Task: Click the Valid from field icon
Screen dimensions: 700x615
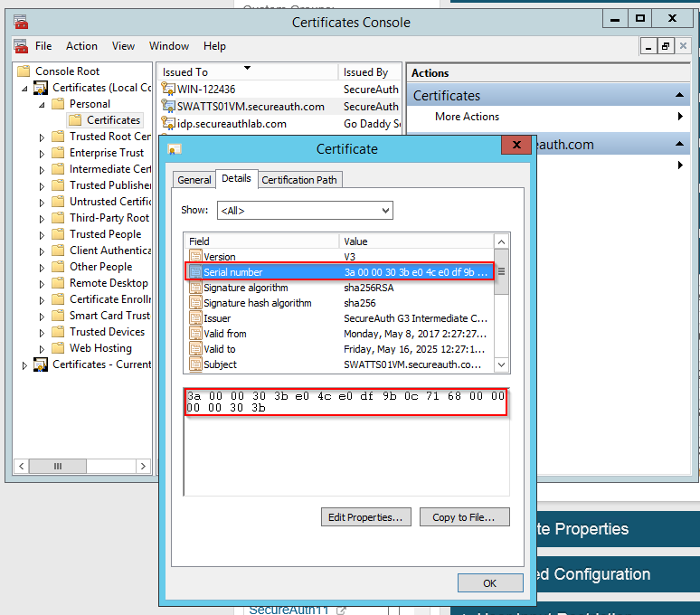Action: point(195,334)
